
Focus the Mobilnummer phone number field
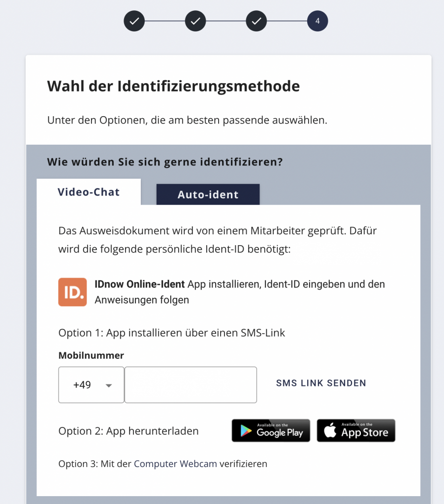[190, 385]
